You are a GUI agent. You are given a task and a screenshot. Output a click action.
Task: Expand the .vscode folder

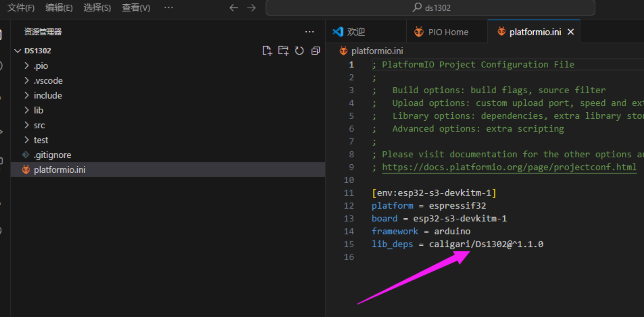27,81
